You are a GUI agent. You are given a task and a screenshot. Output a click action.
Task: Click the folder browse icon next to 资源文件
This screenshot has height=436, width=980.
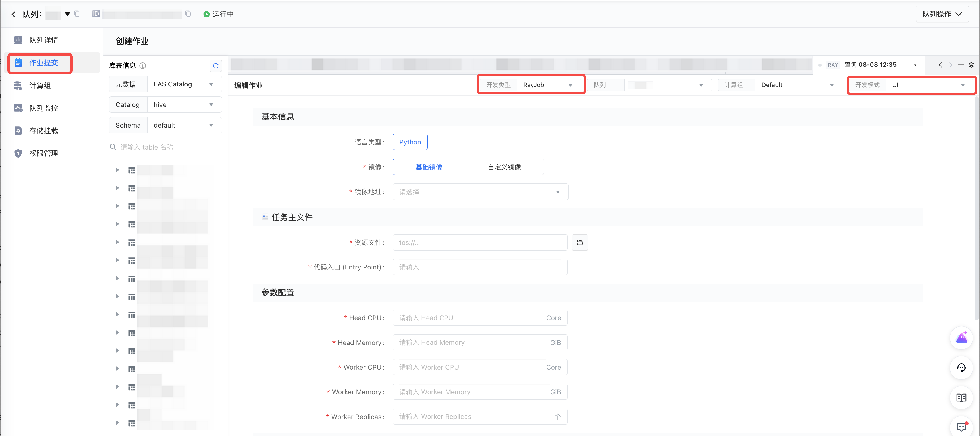pos(579,243)
